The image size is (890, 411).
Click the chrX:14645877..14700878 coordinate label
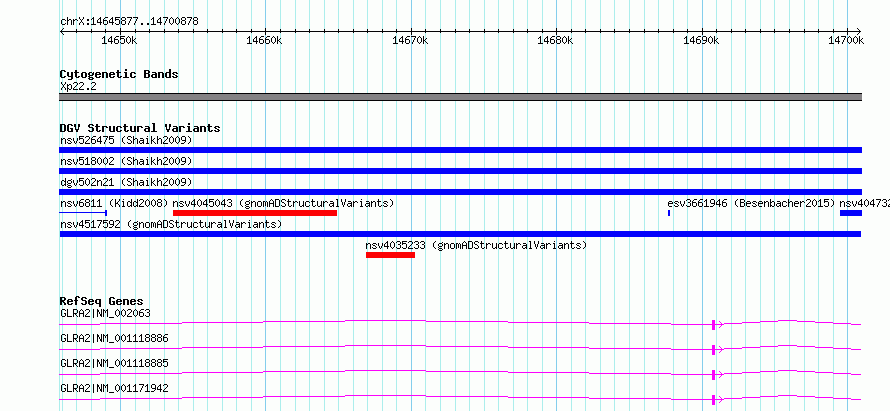pos(129,22)
